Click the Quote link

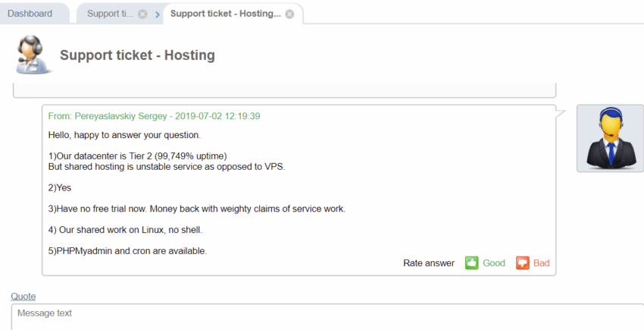(x=23, y=297)
